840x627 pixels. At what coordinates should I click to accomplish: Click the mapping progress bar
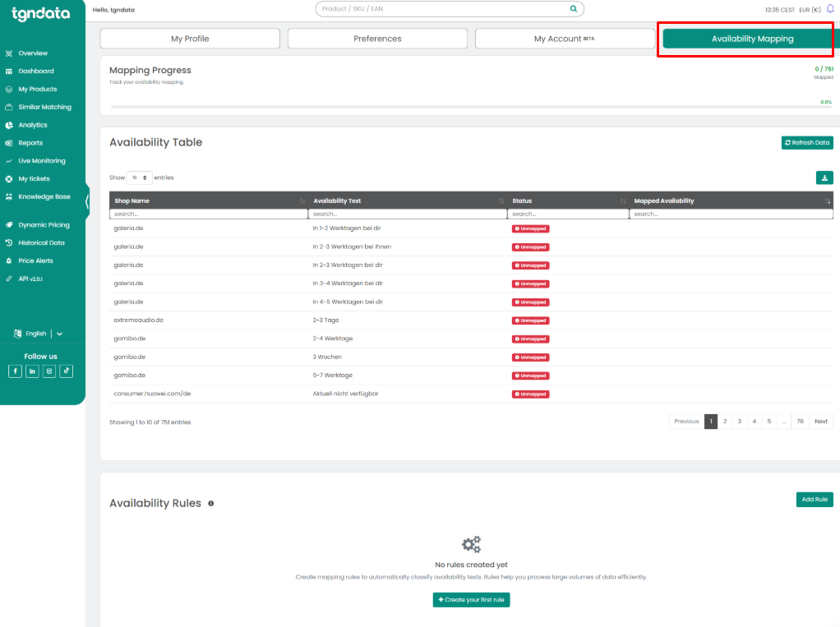coord(471,107)
